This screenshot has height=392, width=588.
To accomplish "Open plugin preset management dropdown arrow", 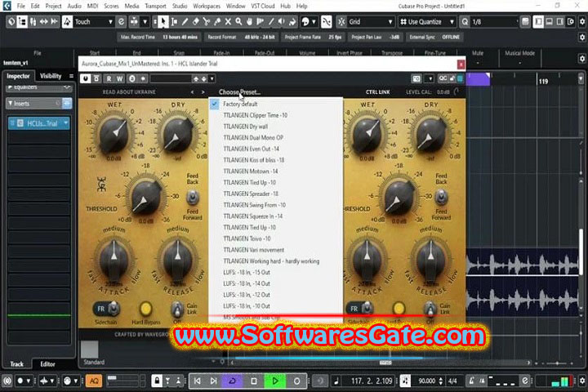I will pyautogui.click(x=212, y=78).
